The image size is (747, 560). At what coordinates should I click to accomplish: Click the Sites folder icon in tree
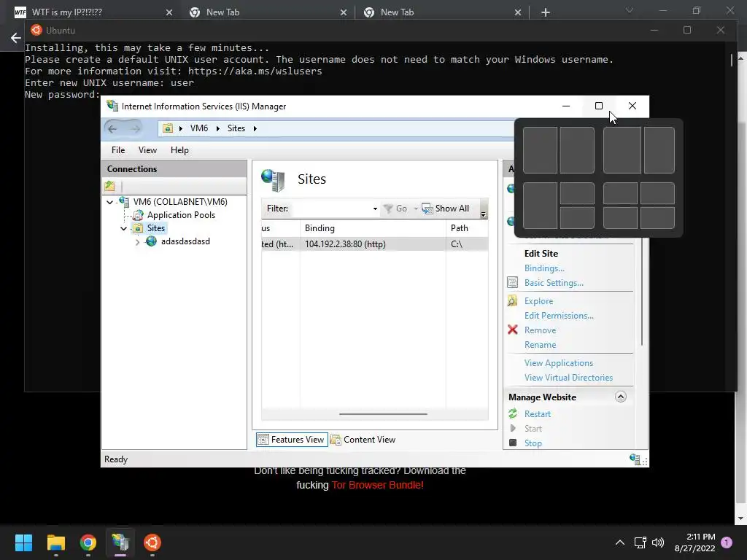coord(138,228)
